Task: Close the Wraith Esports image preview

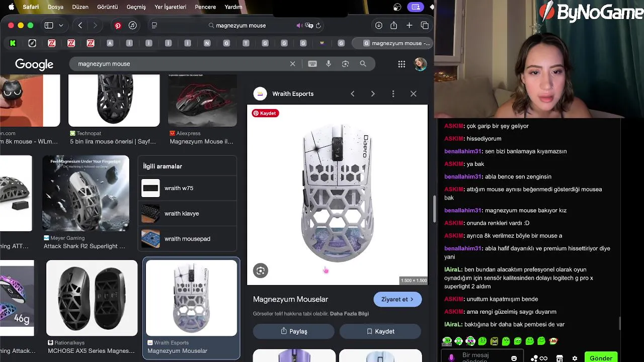Action: coord(414,94)
